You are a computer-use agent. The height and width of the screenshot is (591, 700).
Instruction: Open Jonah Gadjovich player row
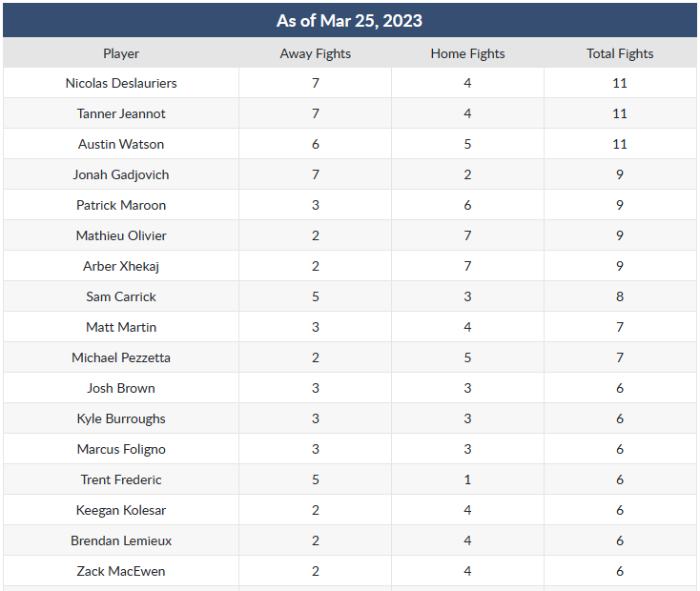[x=121, y=174]
